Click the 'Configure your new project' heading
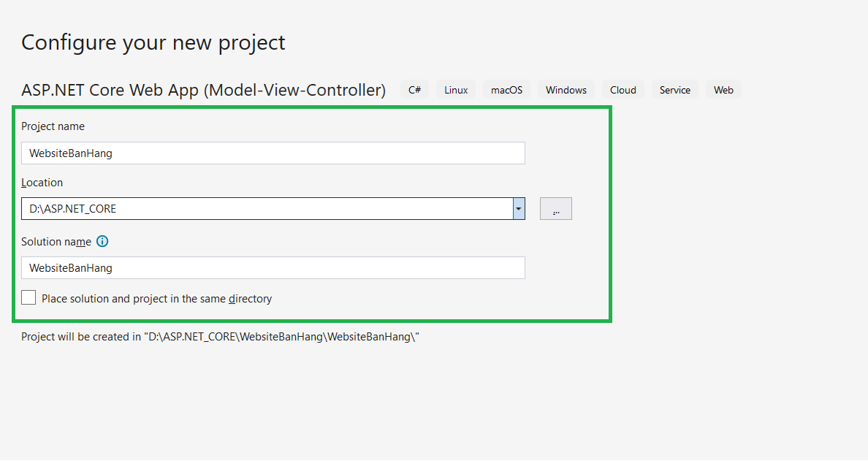The image size is (868, 461). click(x=153, y=42)
